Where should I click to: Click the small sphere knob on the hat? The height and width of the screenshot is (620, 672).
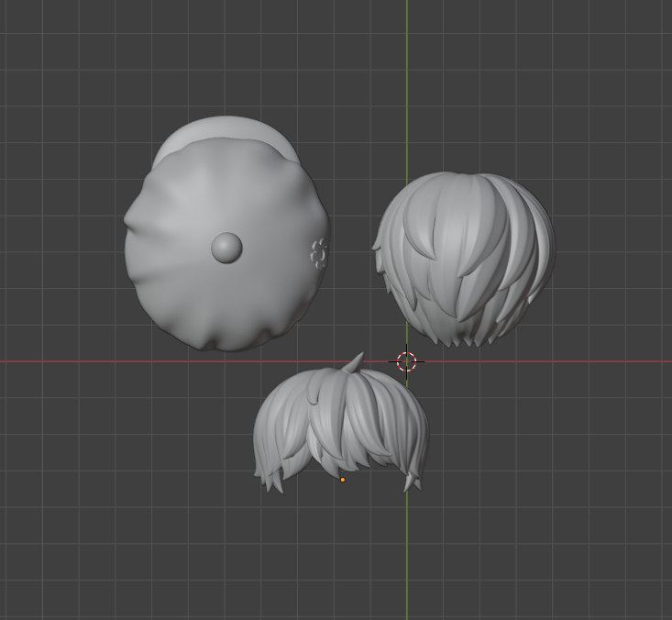click(x=226, y=247)
